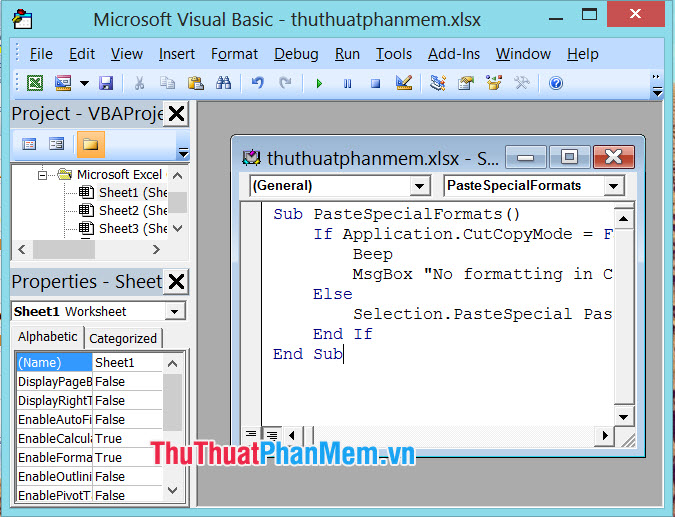Click the Sheet1 name value field
This screenshot has width=675, height=517.
pos(127,362)
